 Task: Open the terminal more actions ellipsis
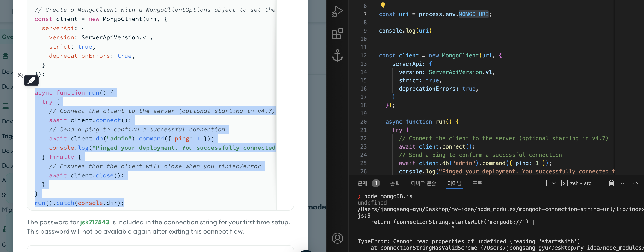(623, 183)
